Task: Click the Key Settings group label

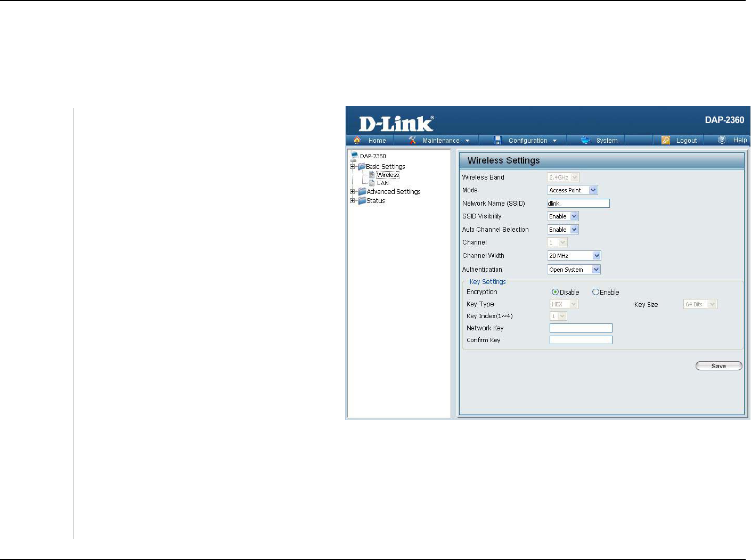Action: point(488,282)
